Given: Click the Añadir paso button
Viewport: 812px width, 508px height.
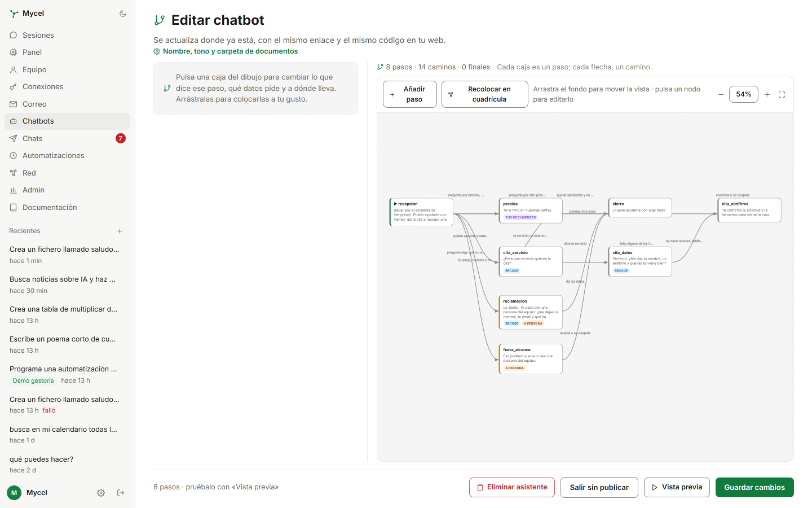Looking at the screenshot, I should (x=410, y=94).
